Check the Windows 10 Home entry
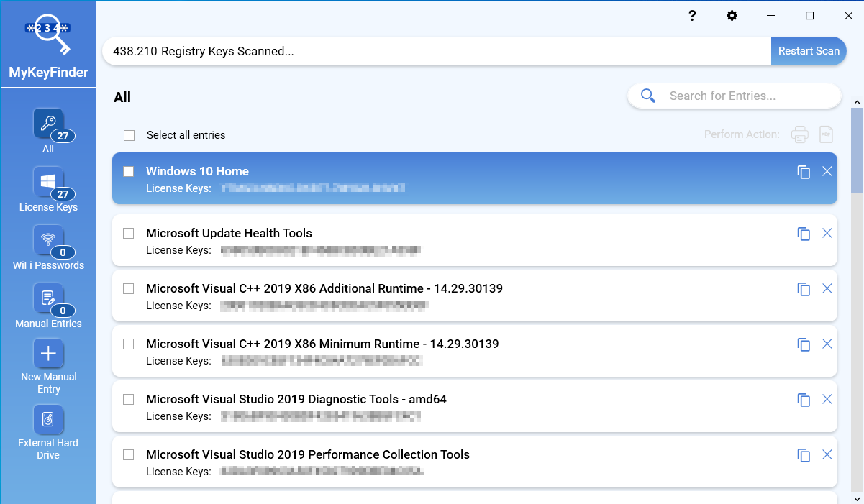 (x=129, y=171)
